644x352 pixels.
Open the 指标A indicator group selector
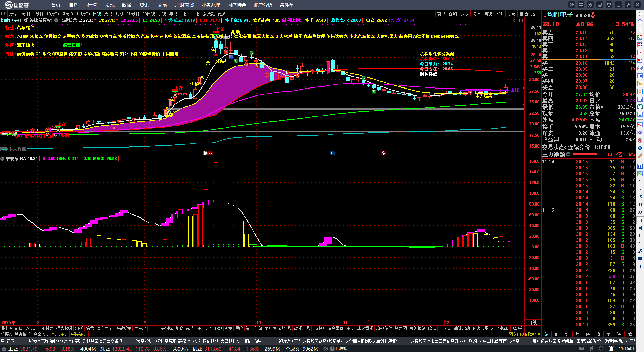(7, 328)
